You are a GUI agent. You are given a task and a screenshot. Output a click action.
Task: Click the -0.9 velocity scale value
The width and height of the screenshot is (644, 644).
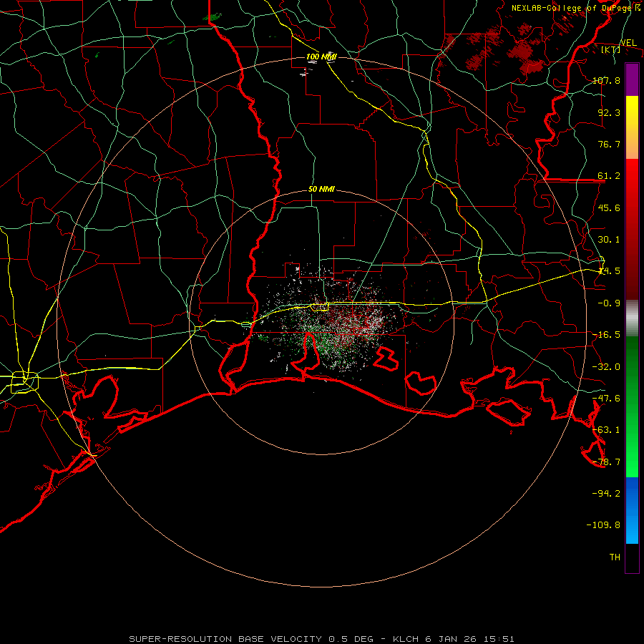point(609,303)
